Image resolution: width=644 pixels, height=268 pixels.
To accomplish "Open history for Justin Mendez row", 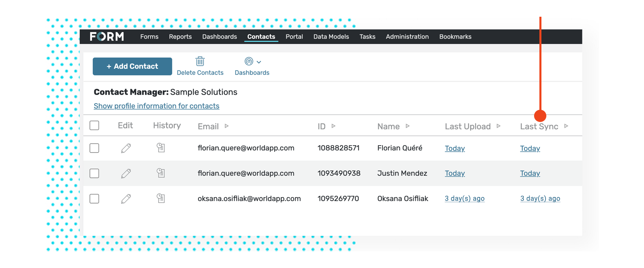I will click(x=161, y=173).
